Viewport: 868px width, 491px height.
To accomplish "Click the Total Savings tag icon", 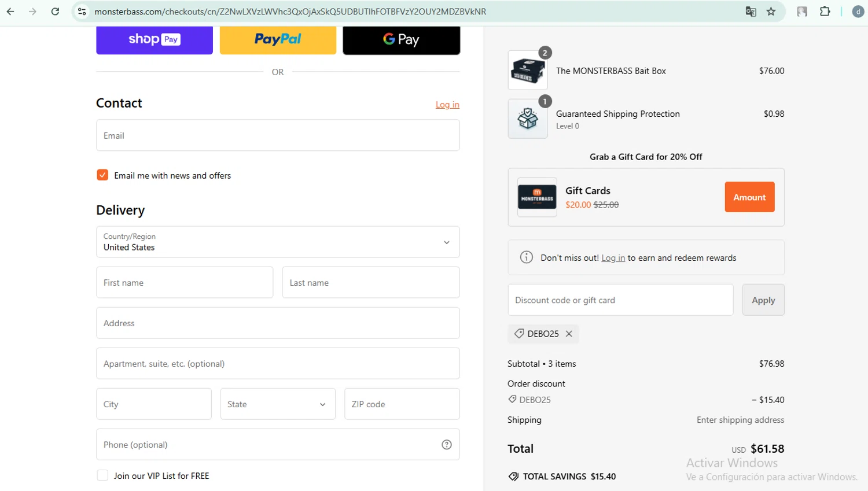I will [513, 477].
